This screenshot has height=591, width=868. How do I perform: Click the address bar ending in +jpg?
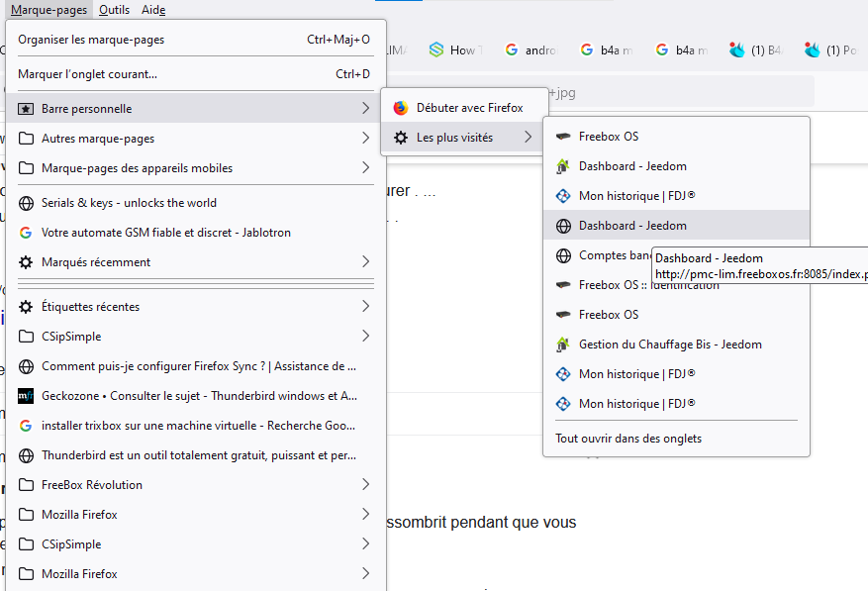(x=681, y=92)
